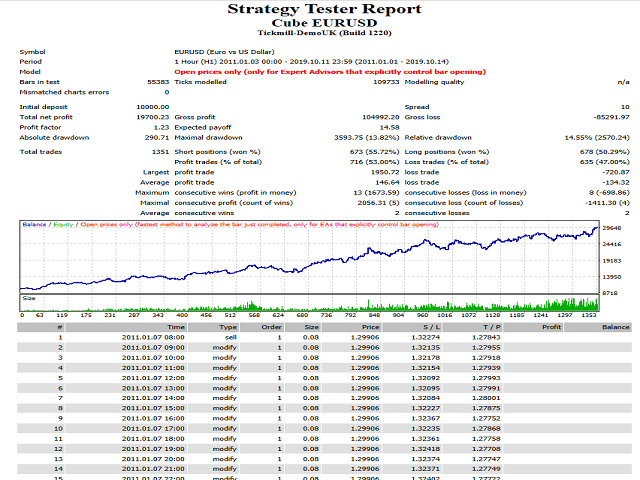This screenshot has width=640, height=480.
Task: Click the "T / P" column header
Action: 492,327
